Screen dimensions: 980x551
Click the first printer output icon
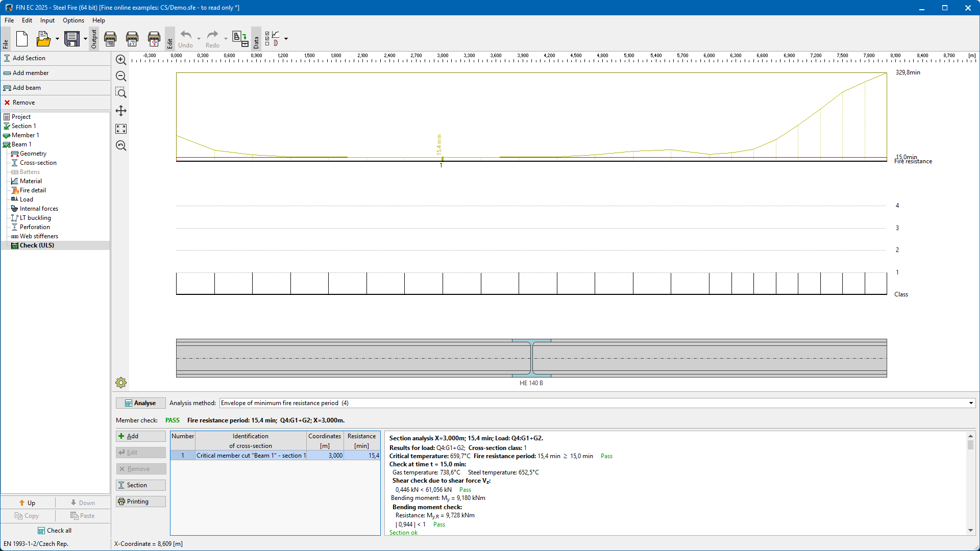click(x=110, y=39)
